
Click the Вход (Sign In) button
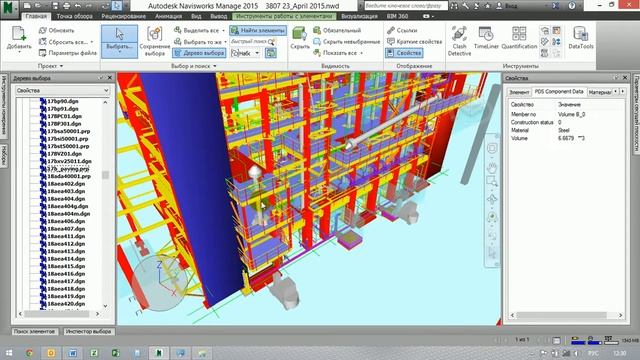tap(507, 6)
